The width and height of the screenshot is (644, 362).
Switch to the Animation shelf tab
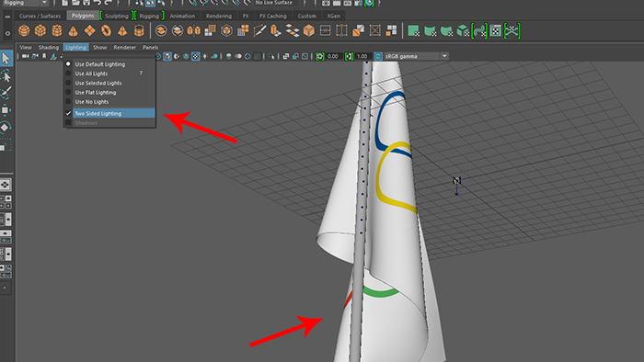coord(182,16)
